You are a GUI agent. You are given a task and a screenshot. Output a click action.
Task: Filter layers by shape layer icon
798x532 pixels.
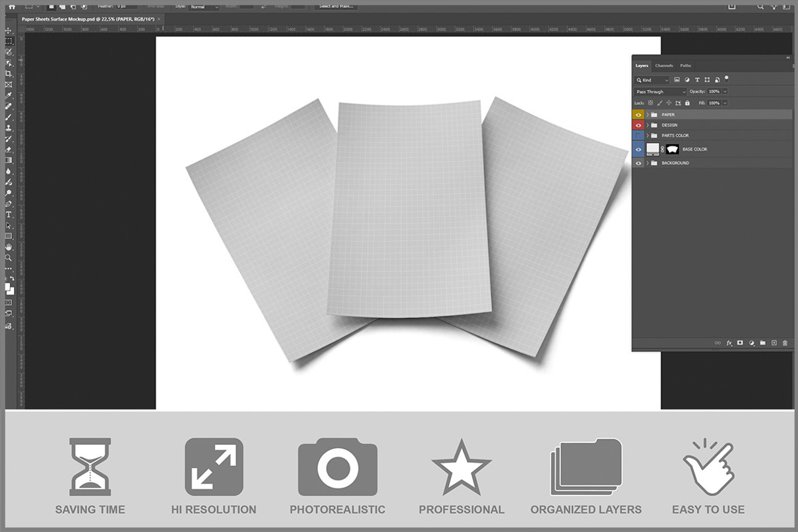point(707,80)
